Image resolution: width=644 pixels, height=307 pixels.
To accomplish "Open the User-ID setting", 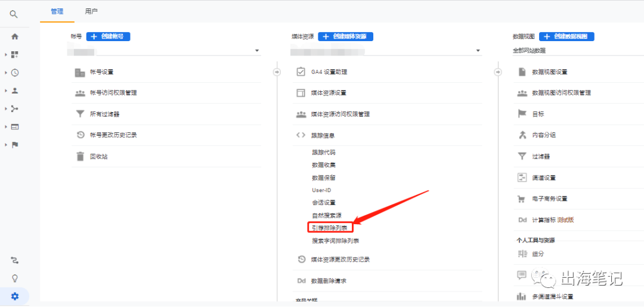I will point(321,190).
